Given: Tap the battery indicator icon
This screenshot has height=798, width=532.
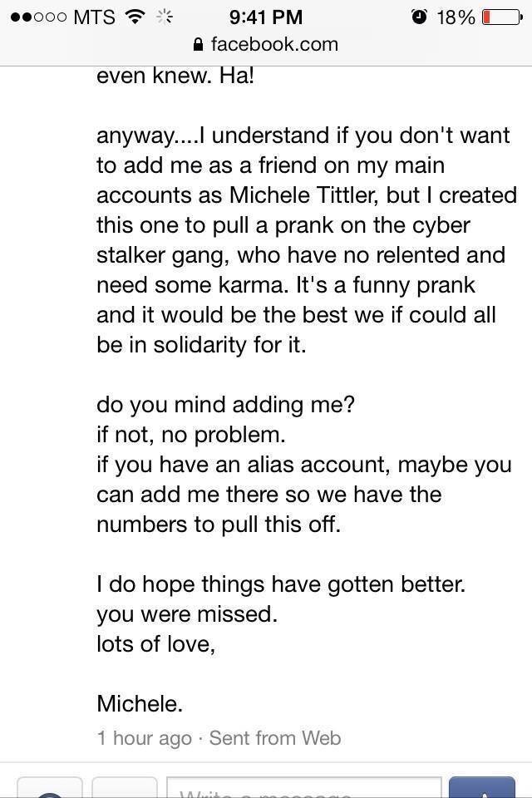Looking at the screenshot, I should (x=502, y=17).
